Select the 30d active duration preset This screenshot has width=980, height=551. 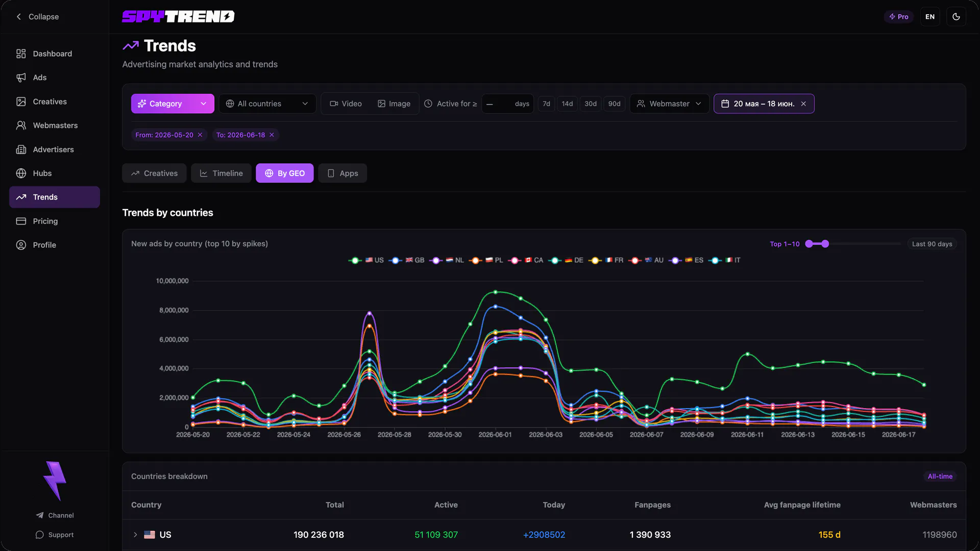click(591, 104)
